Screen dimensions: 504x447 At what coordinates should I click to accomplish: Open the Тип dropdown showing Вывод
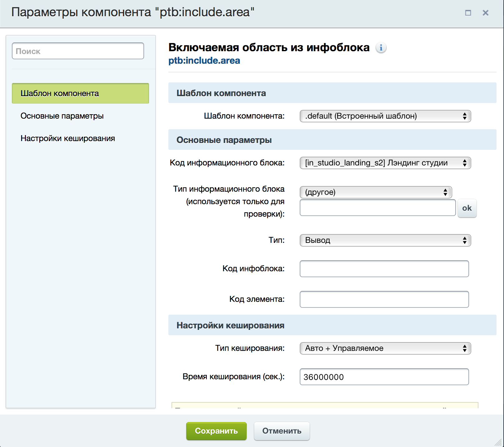(x=385, y=240)
